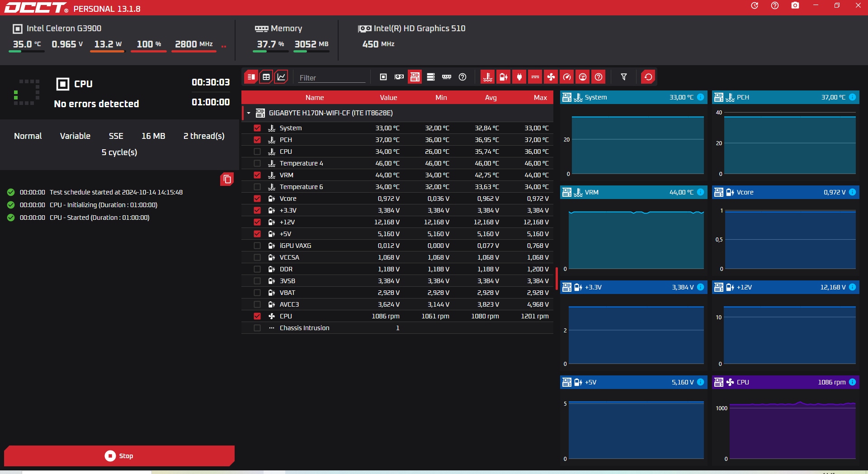Image resolution: width=868 pixels, height=474 pixels.
Task: Toggle the voltage sensor type filter
Action: point(504,77)
